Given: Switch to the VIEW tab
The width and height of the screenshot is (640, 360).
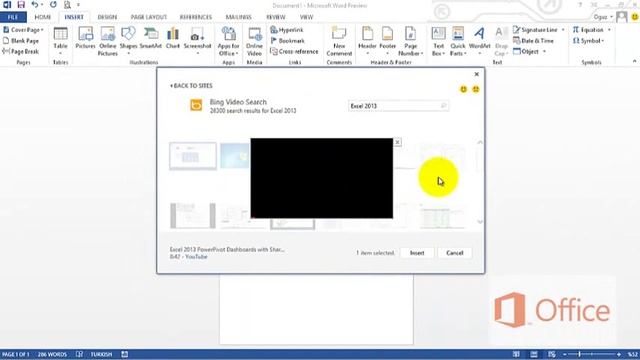Looking at the screenshot, I should tap(306, 17).
